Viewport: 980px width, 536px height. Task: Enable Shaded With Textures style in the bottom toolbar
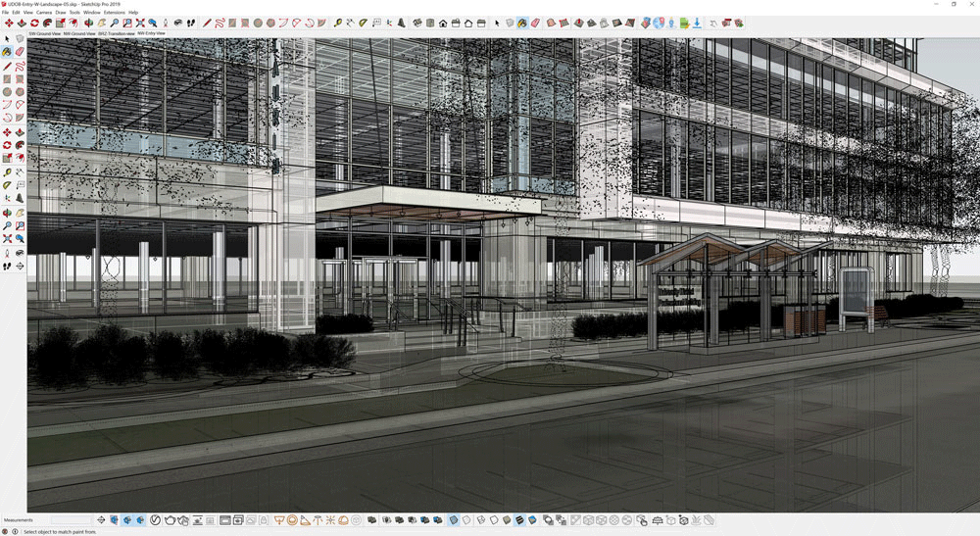tap(519, 519)
